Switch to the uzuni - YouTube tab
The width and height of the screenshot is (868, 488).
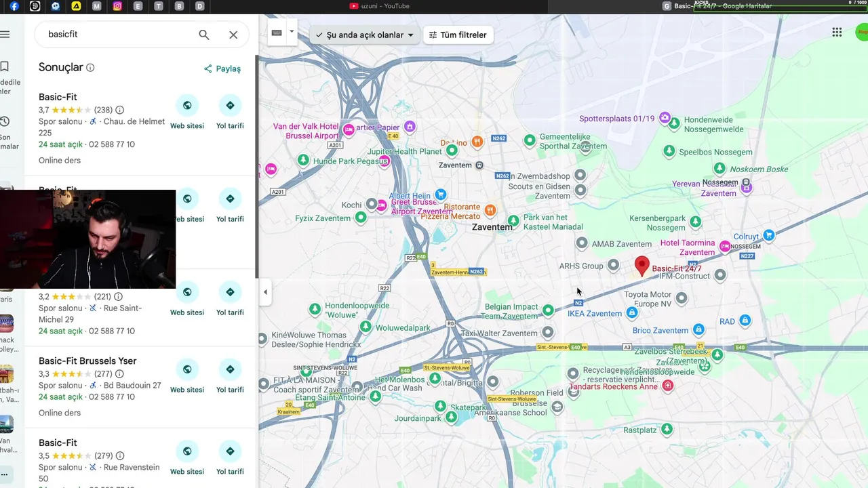[380, 6]
